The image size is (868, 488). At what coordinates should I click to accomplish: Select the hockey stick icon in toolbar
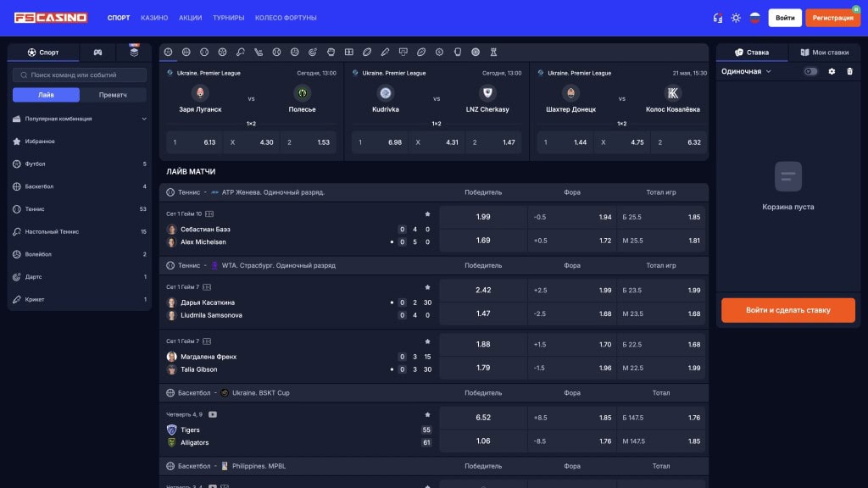click(259, 52)
